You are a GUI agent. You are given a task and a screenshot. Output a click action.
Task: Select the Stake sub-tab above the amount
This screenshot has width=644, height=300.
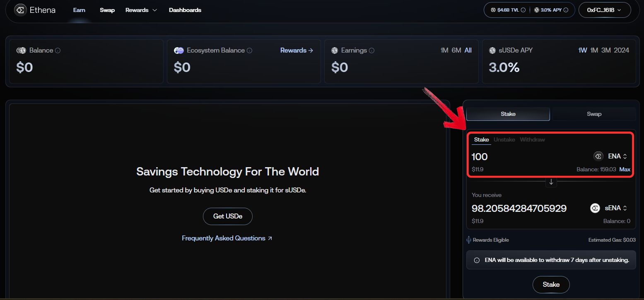pos(482,140)
